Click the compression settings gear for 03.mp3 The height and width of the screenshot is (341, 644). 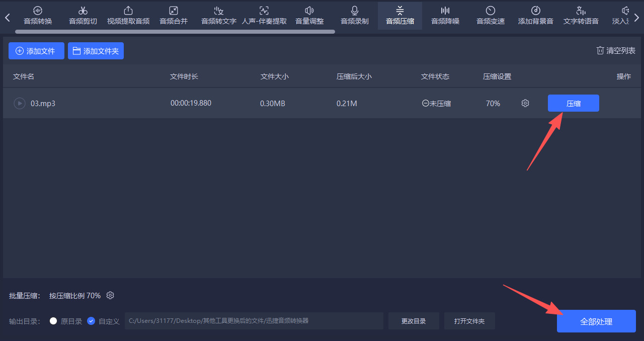click(x=525, y=103)
